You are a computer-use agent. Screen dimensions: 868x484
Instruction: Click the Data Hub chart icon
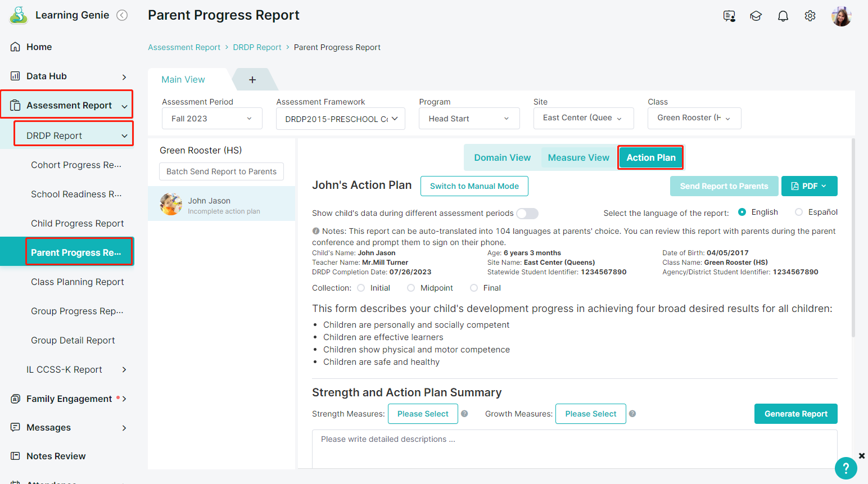[x=16, y=76]
